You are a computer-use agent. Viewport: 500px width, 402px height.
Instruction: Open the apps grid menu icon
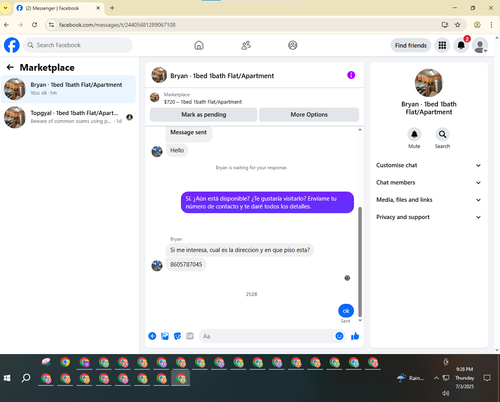442,45
